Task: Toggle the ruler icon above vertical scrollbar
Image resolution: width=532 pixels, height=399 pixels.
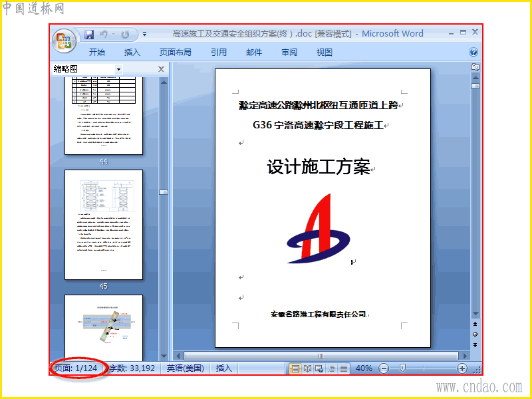Action: [475, 67]
